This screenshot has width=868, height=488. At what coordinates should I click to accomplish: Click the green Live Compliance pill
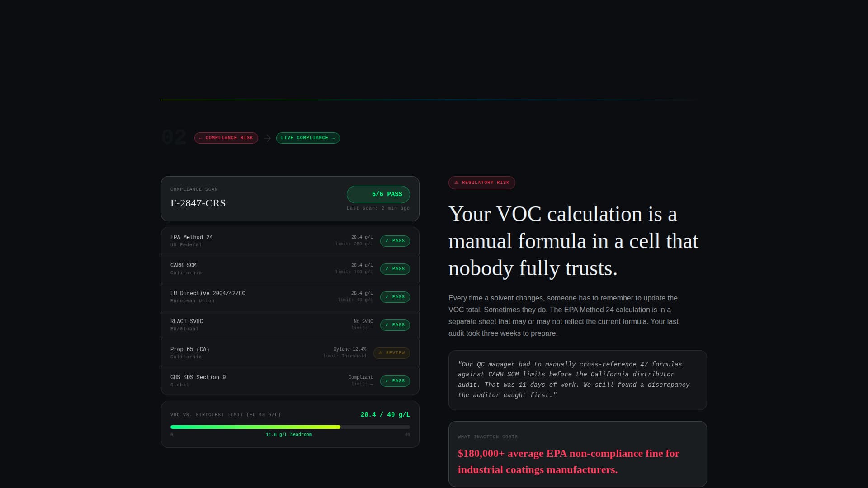click(308, 138)
